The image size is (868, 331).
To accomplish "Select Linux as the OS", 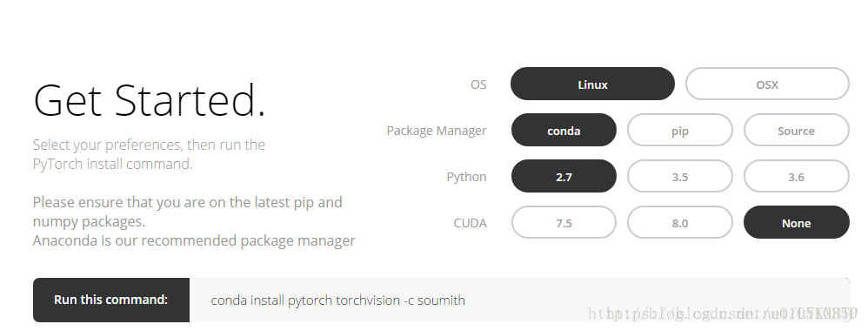I will pos(592,84).
